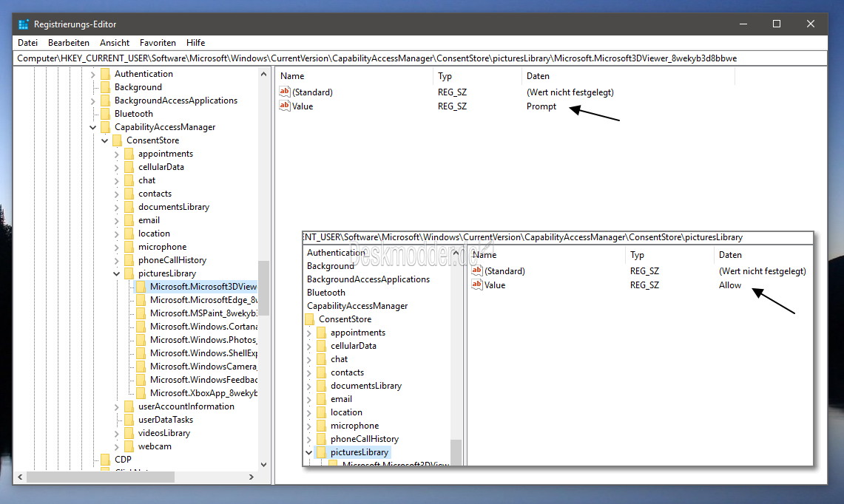
Task: Click the tree's horizontal scrollbar right arrow
Action: 251,477
